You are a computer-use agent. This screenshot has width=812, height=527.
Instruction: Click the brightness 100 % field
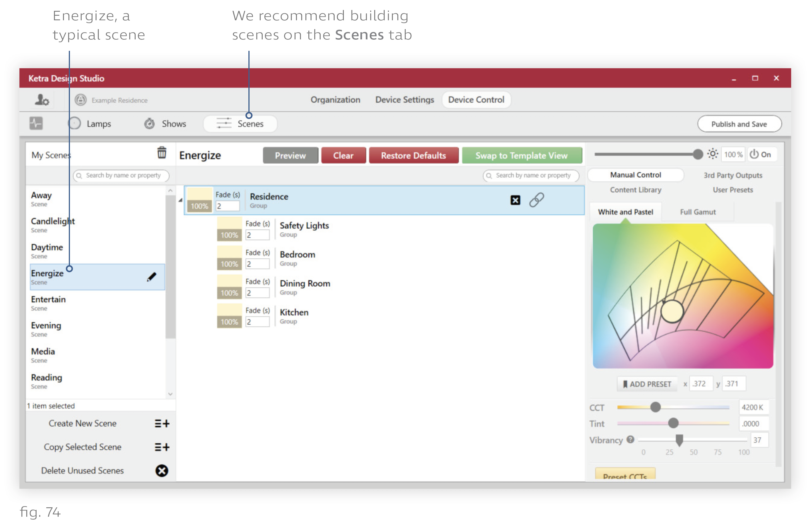point(733,154)
